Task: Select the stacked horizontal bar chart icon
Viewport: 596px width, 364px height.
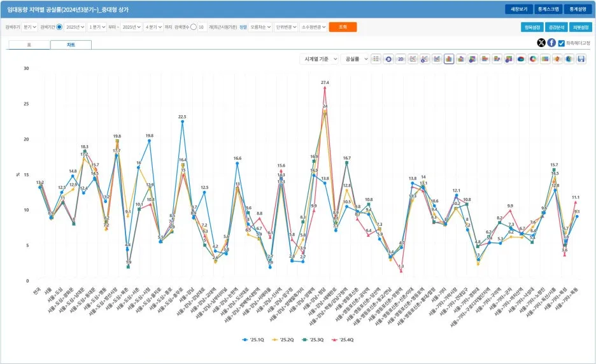Action: tap(497, 59)
